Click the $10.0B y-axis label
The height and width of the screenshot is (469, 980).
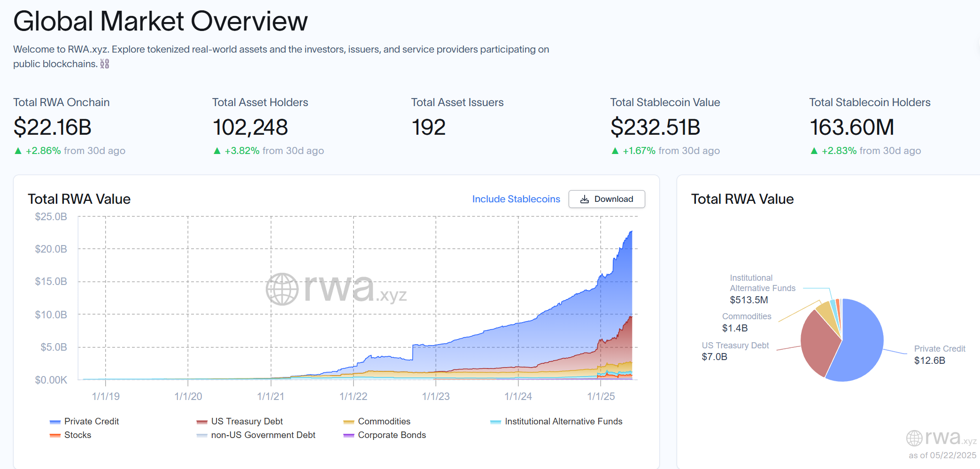[x=51, y=315]
